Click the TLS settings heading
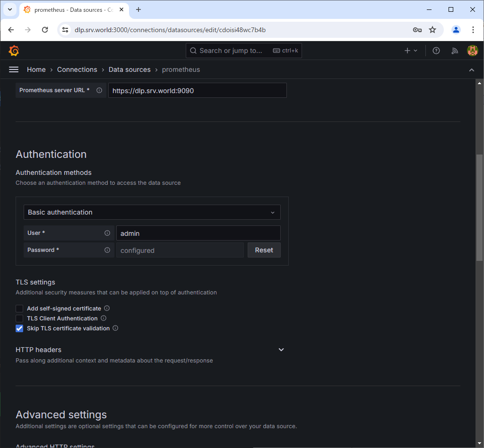Screen dimensions: 484x448 [35, 282]
